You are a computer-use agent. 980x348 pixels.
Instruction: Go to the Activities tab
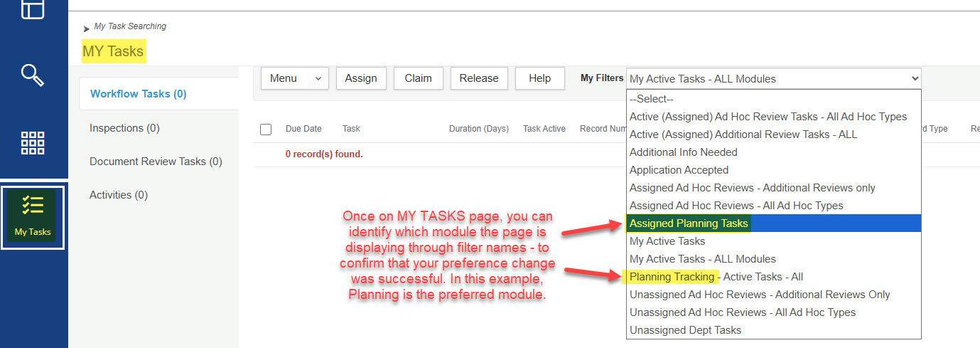(x=119, y=195)
